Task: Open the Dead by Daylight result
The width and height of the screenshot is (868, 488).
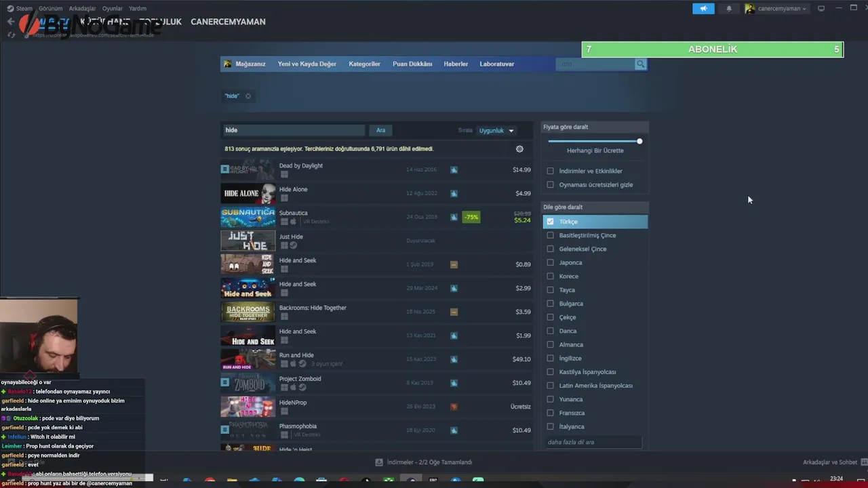Action: point(376,169)
